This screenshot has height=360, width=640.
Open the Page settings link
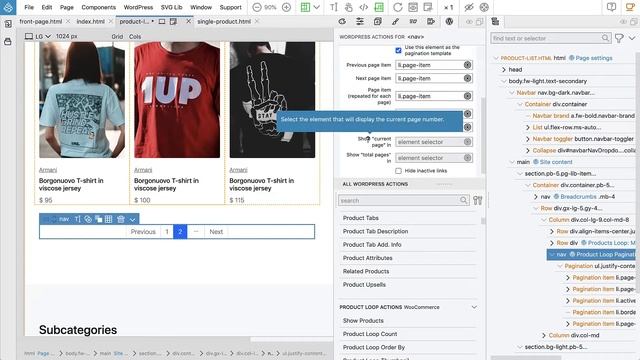594,58
